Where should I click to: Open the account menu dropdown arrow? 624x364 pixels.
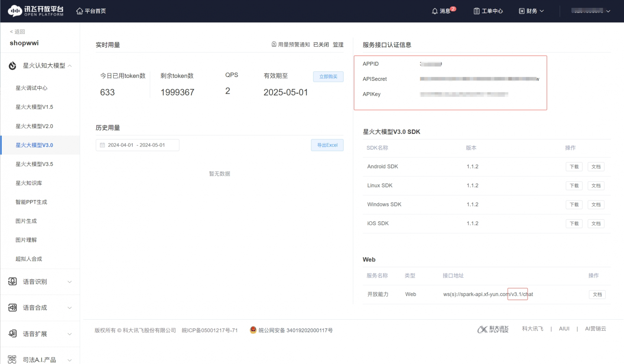pyautogui.click(x=608, y=11)
